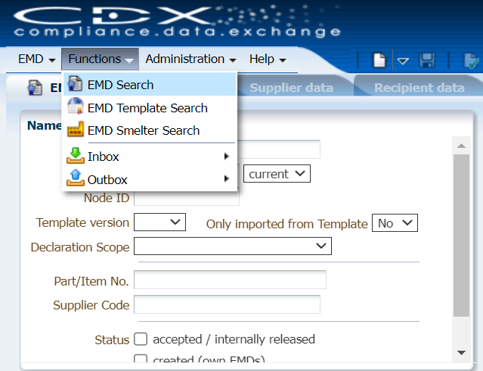This screenshot has width=483, height=371.
Task: Expand the Outbox submenu arrow
Action: click(227, 179)
